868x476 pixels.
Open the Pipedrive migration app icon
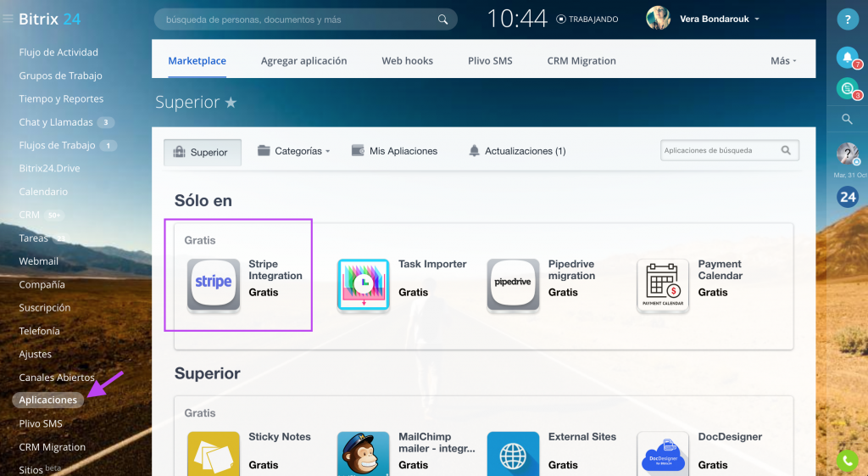click(513, 285)
